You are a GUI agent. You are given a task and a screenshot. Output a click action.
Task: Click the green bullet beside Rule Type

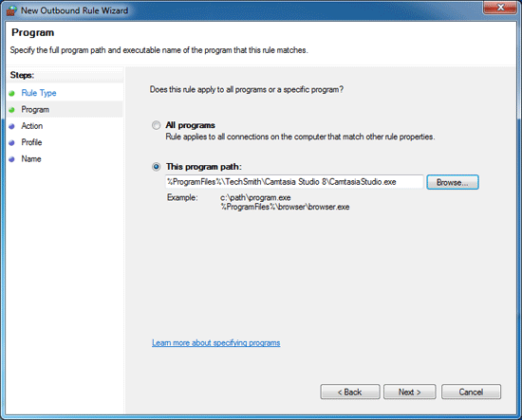click(x=11, y=94)
